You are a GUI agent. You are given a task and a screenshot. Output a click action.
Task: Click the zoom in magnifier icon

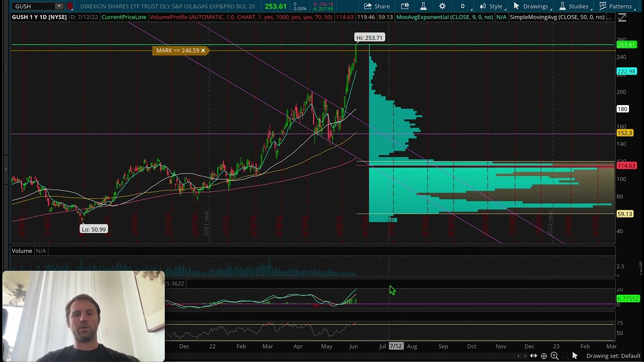coord(554,356)
